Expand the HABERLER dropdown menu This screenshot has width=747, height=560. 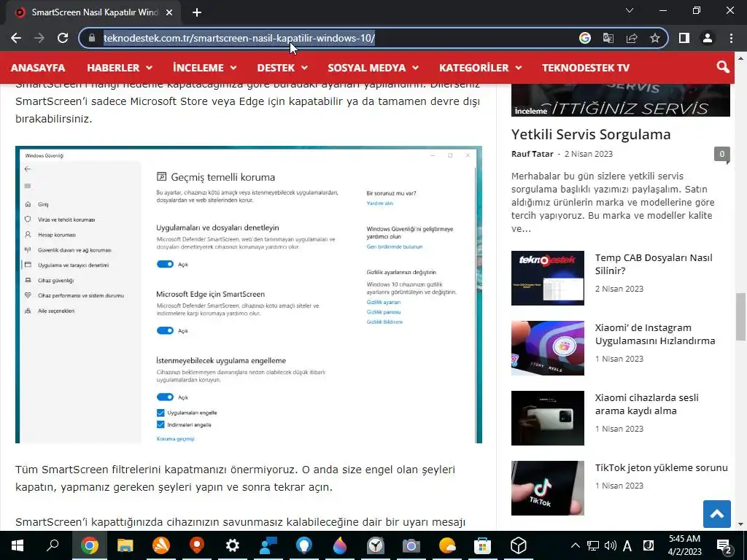pyautogui.click(x=120, y=68)
